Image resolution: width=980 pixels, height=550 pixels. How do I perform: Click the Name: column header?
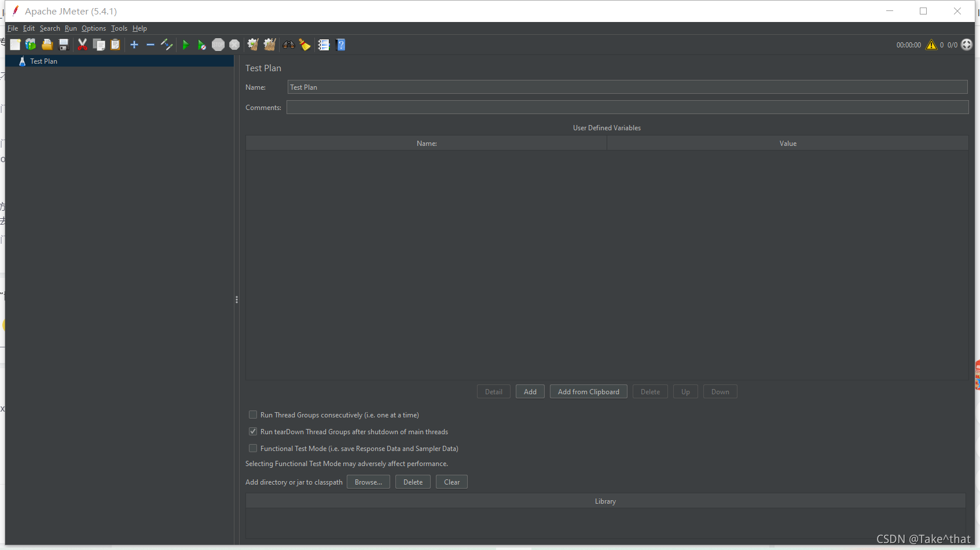pyautogui.click(x=427, y=144)
